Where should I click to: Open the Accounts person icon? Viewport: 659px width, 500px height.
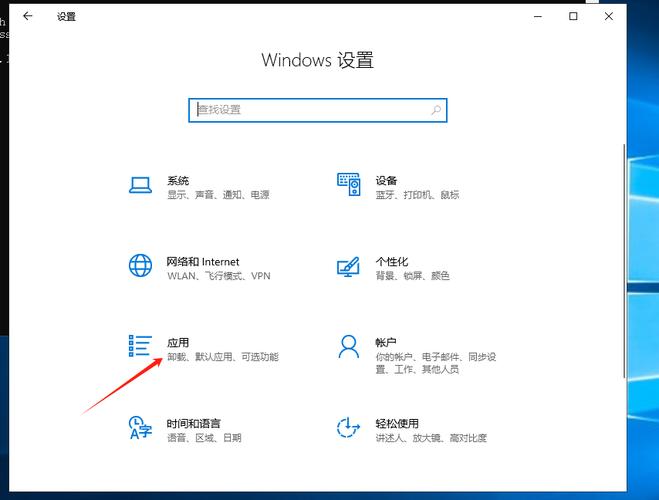pos(349,347)
